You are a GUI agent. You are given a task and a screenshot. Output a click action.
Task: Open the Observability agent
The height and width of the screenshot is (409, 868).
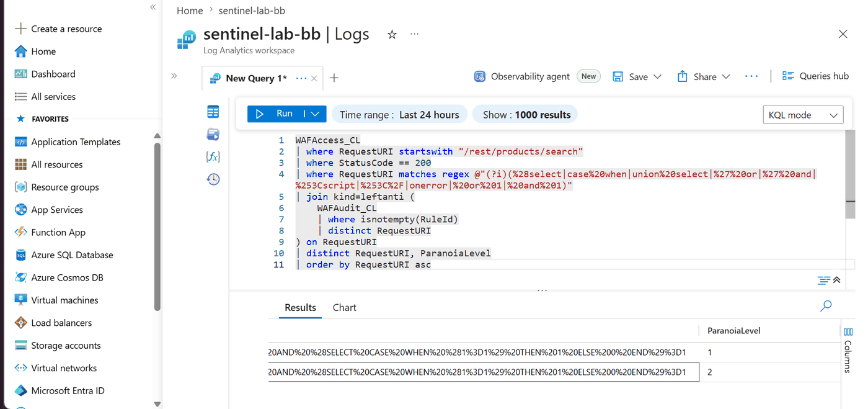tap(521, 76)
